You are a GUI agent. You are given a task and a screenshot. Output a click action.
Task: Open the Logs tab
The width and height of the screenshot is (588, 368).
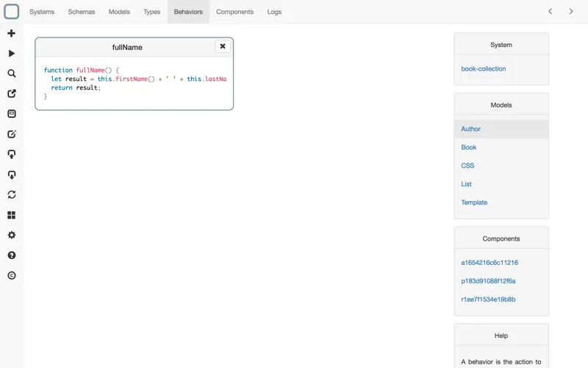coord(274,12)
